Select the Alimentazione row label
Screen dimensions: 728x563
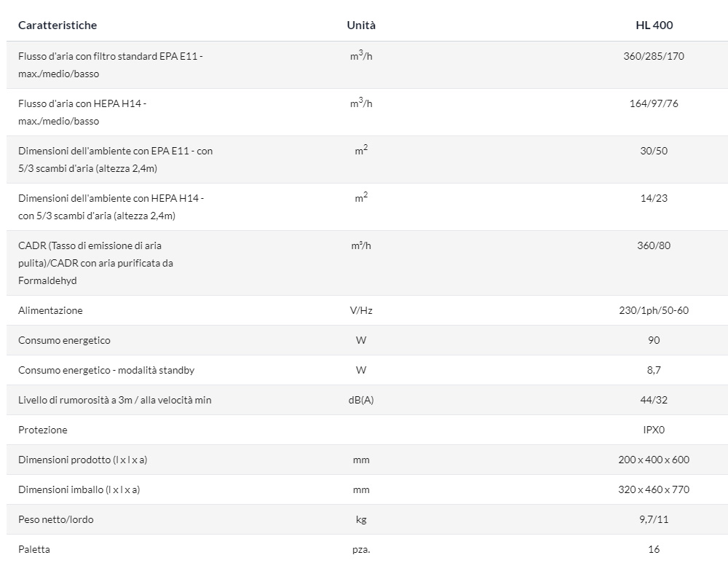point(51,310)
